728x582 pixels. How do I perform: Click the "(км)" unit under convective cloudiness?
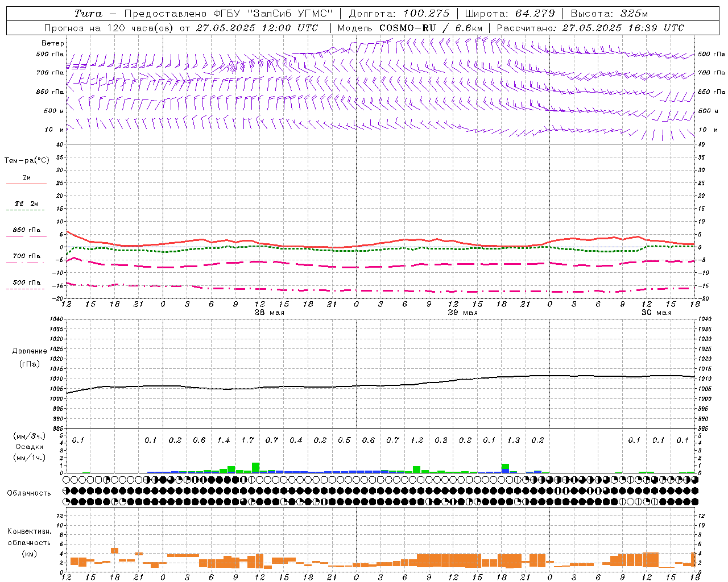click(29, 554)
